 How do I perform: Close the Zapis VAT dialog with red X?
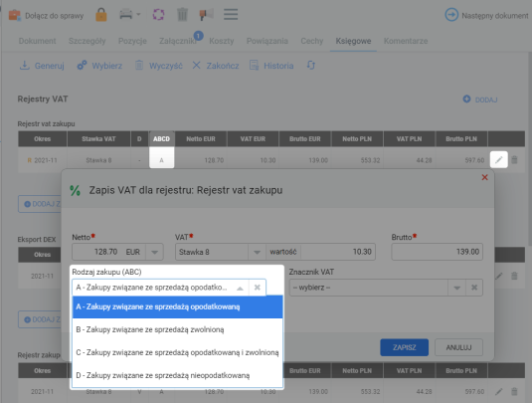[x=485, y=177]
